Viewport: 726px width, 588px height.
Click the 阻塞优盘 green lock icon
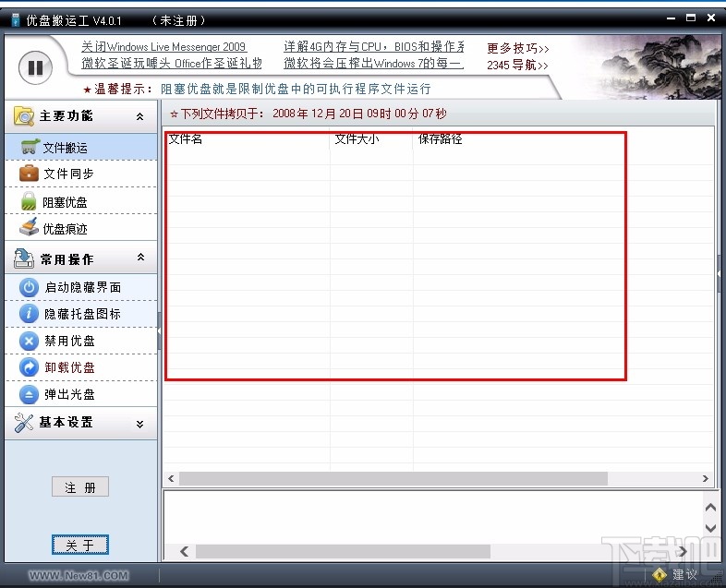(x=29, y=201)
